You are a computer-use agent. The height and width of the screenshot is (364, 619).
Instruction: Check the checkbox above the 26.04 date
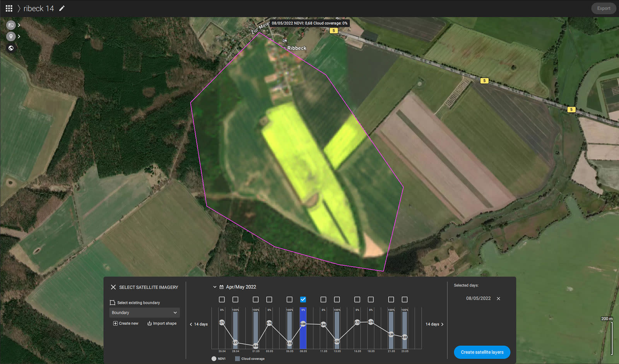222,299
